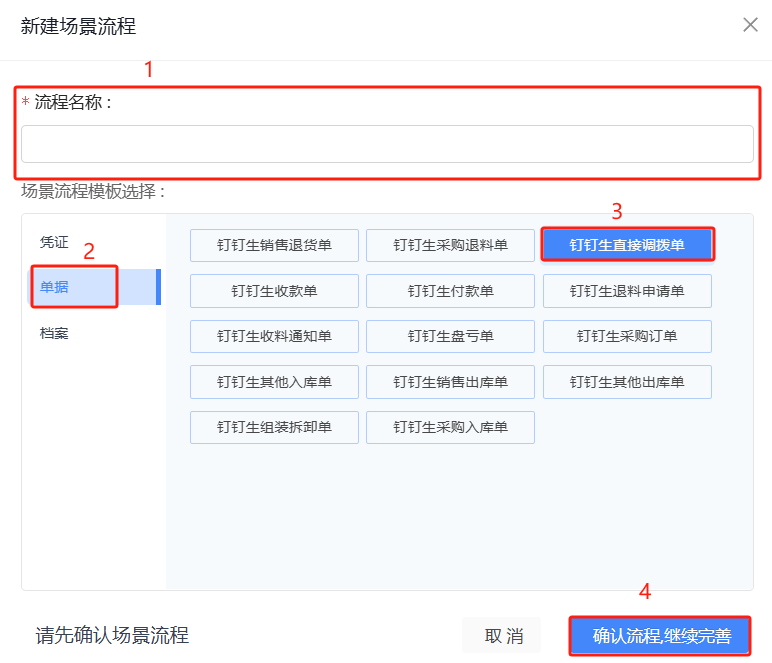772x663 pixels.
Task: Choose template 钉钉生销售出库单
Action: pos(450,382)
